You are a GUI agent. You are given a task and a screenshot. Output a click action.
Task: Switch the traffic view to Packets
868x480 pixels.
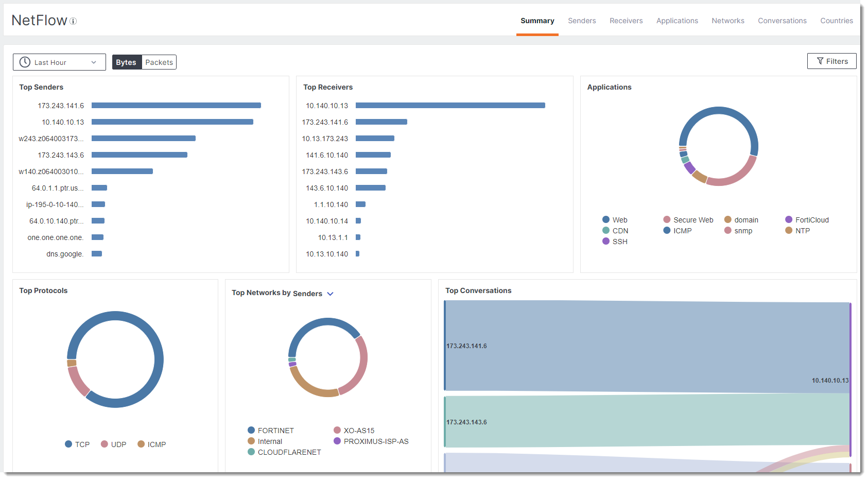click(159, 62)
